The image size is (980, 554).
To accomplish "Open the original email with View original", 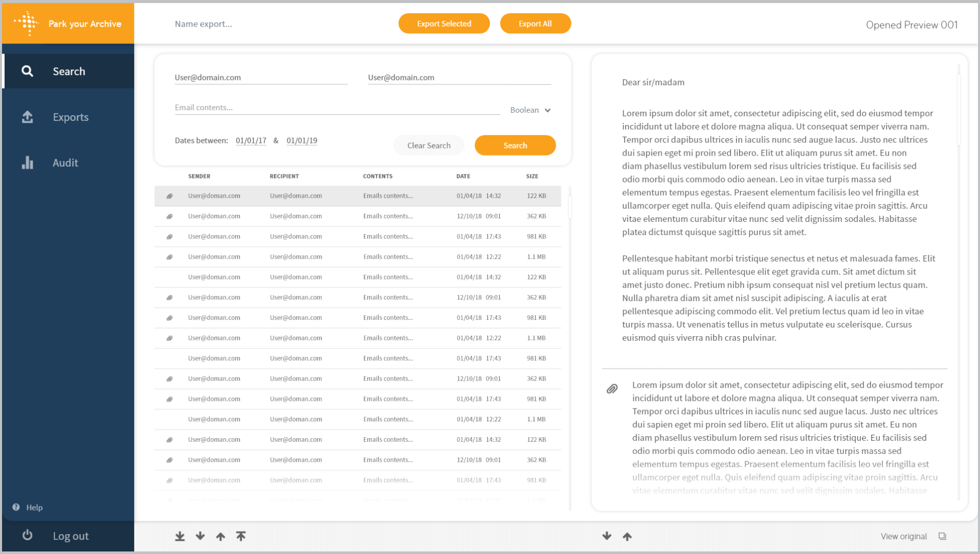I will pos(903,536).
